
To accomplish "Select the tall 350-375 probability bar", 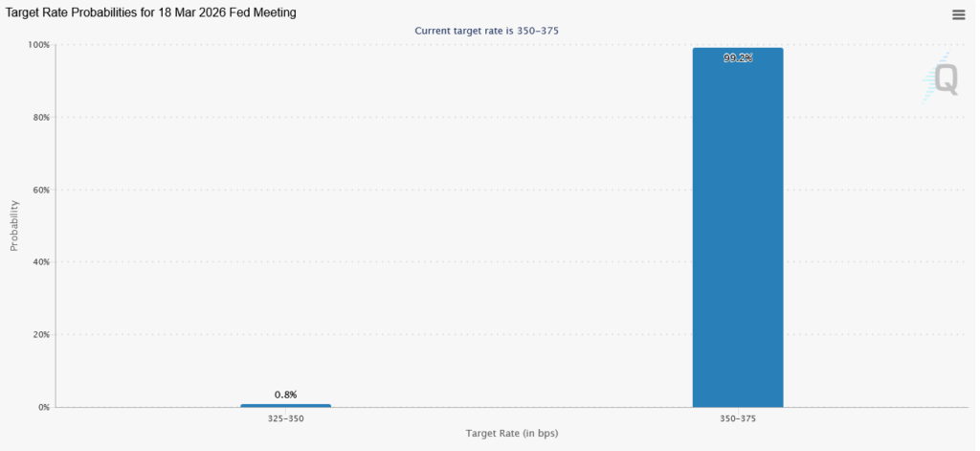I will click(x=737, y=230).
